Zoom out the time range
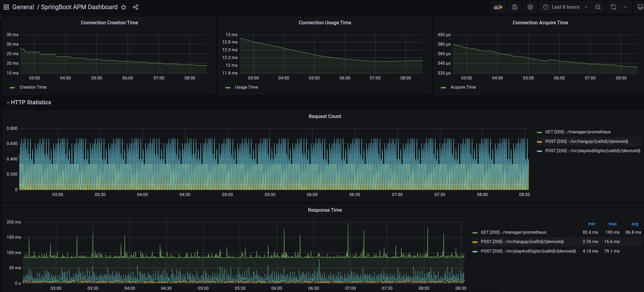Screen dimensions: 644x292 pyautogui.click(x=598, y=7)
